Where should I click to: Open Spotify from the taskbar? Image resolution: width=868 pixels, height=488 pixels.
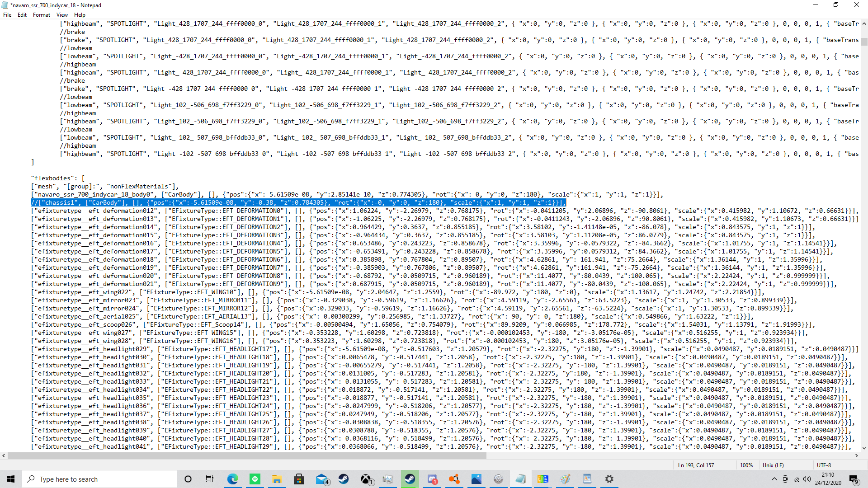255,479
